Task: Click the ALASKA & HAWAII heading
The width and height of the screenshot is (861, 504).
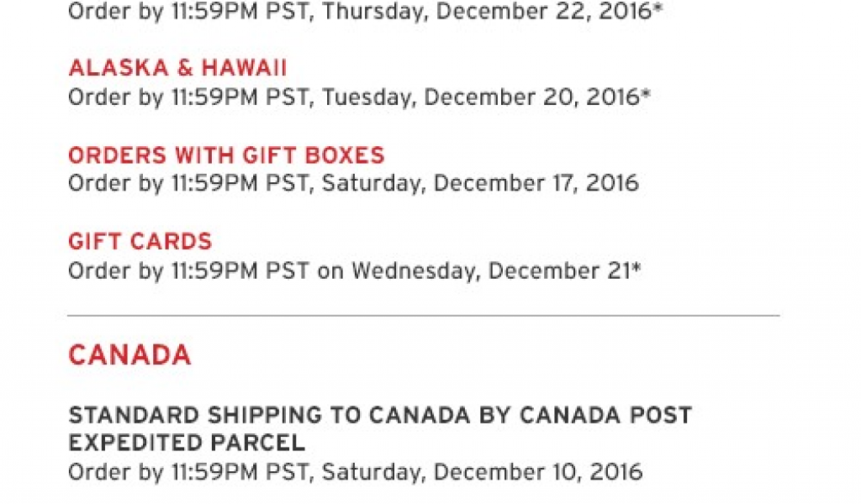Action: (177, 68)
